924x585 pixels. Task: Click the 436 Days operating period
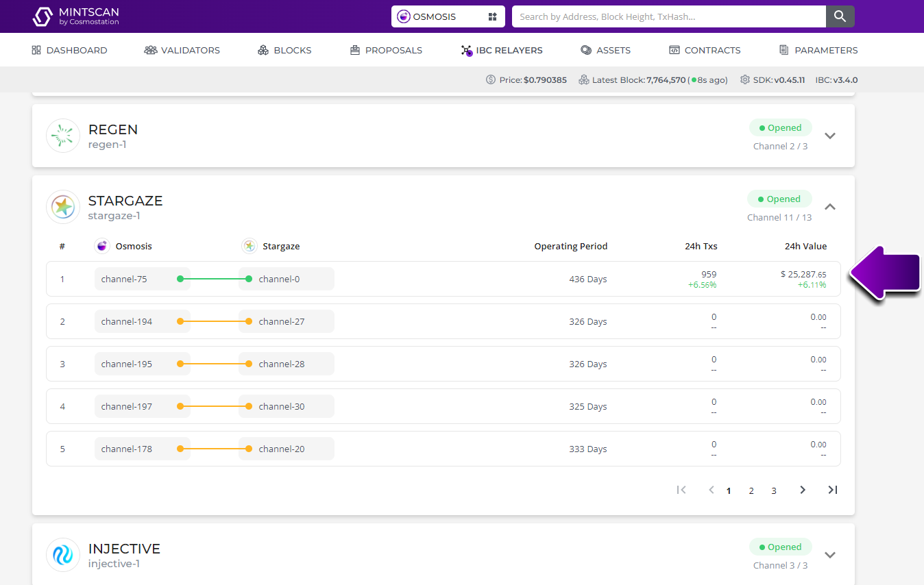pyautogui.click(x=588, y=279)
